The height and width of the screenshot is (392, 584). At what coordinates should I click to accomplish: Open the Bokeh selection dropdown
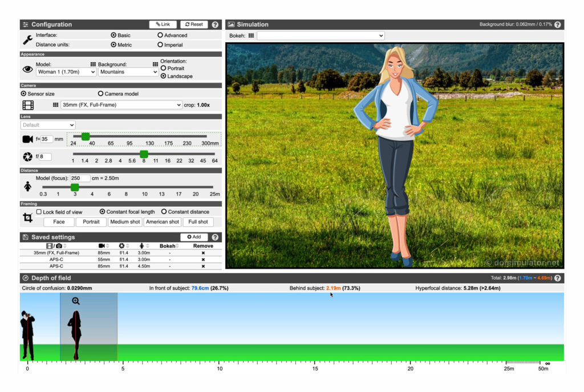point(321,36)
